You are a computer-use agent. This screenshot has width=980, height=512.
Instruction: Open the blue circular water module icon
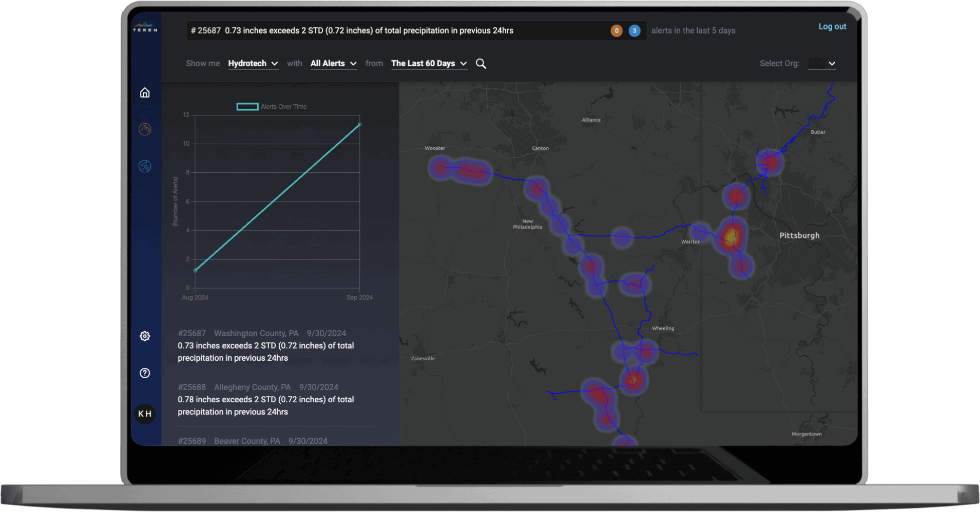point(145,166)
